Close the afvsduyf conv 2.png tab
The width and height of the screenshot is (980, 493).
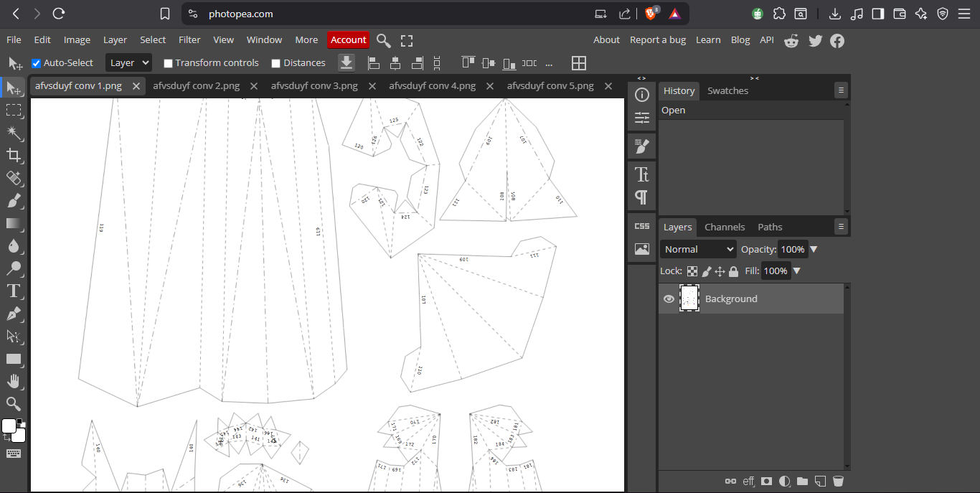(253, 86)
